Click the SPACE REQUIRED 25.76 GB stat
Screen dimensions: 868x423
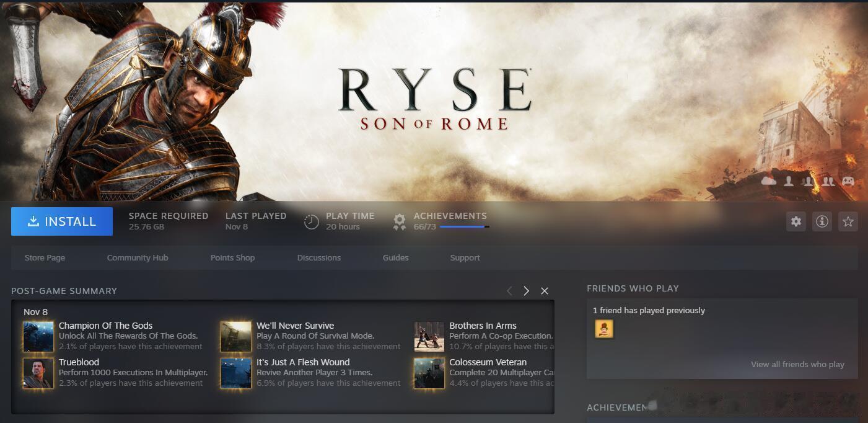tap(169, 221)
